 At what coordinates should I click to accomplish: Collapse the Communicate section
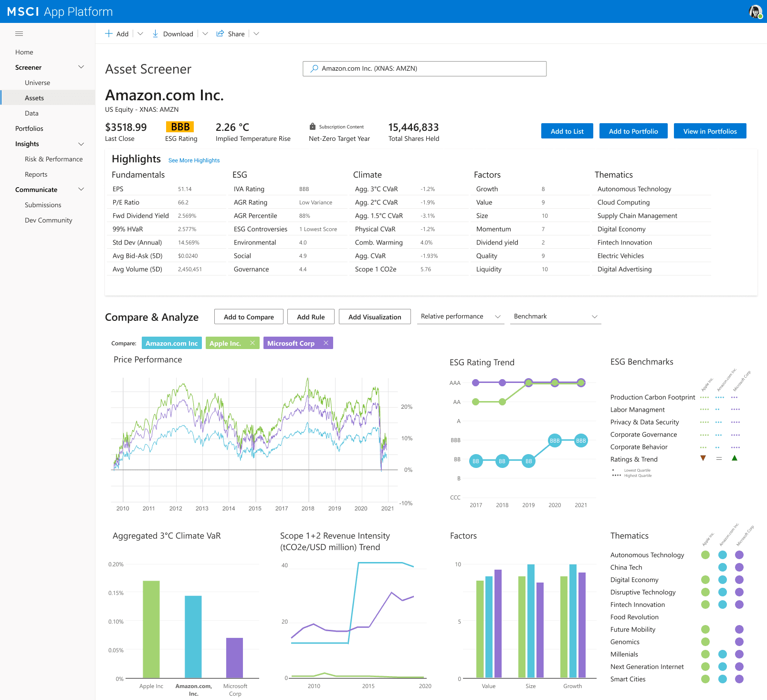click(x=81, y=190)
